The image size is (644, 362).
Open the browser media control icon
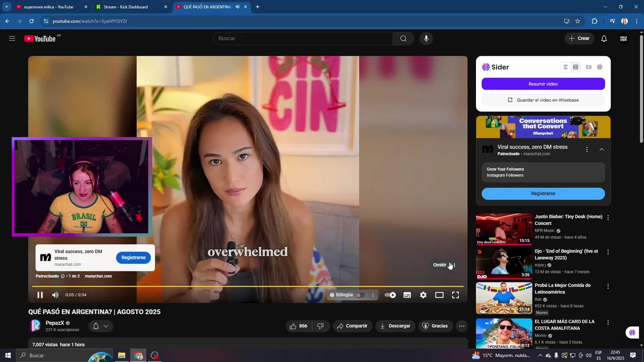click(x=612, y=21)
